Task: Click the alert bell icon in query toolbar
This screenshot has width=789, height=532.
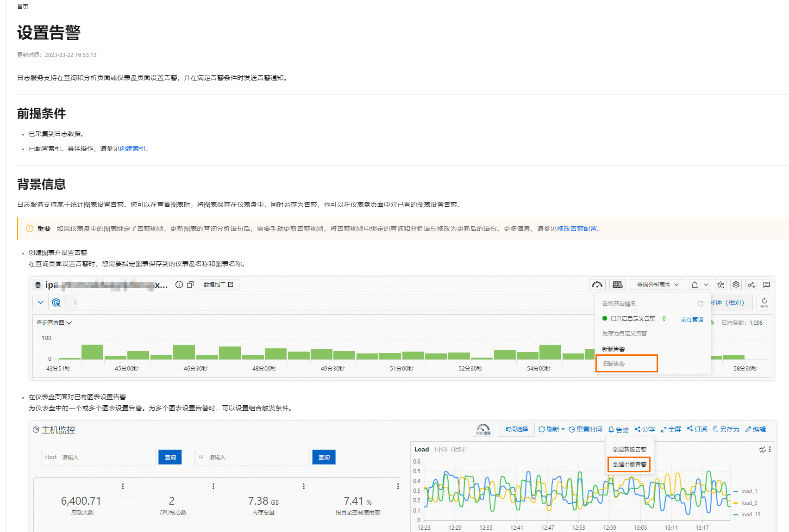Action: (x=695, y=285)
